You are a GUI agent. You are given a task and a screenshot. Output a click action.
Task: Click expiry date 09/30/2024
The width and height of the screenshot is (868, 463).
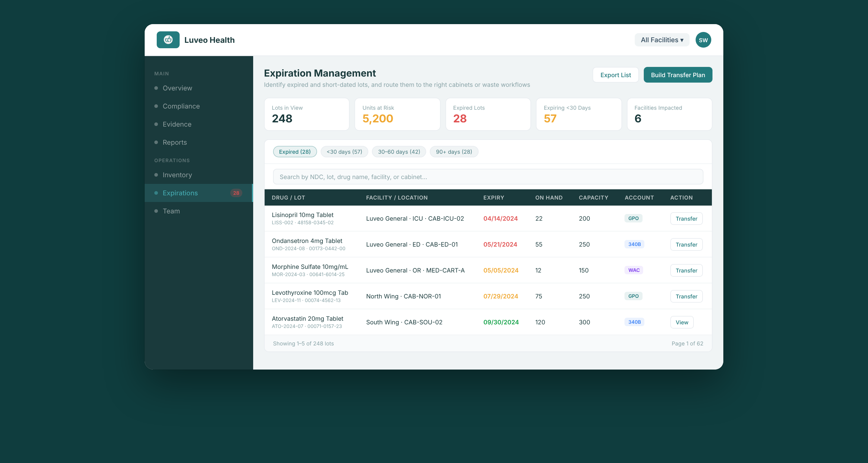point(501,323)
